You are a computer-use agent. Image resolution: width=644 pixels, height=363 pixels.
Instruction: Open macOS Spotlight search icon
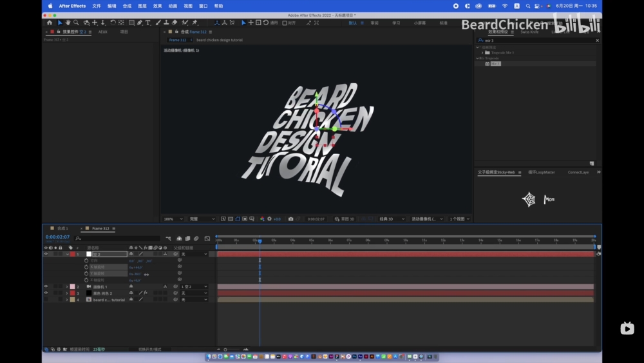(x=528, y=6)
